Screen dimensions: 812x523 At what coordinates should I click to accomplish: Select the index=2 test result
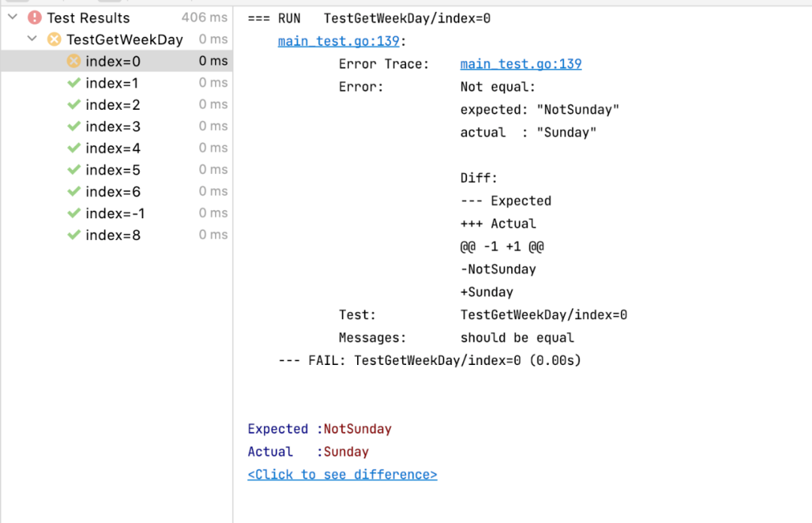pos(113,105)
